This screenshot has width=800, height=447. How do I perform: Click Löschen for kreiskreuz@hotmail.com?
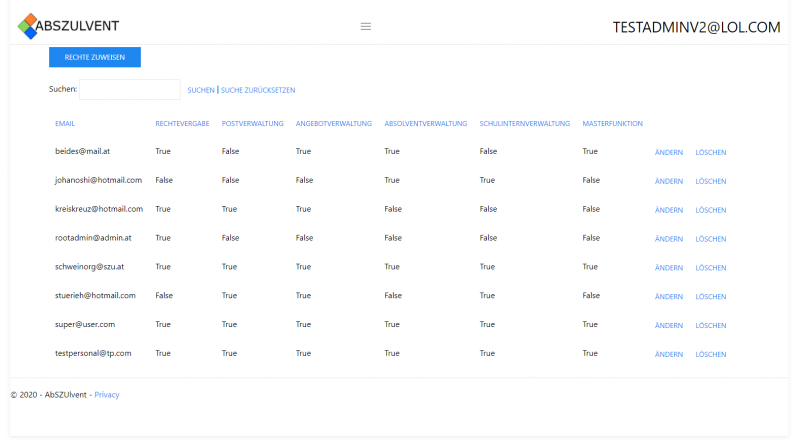[x=711, y=210]
